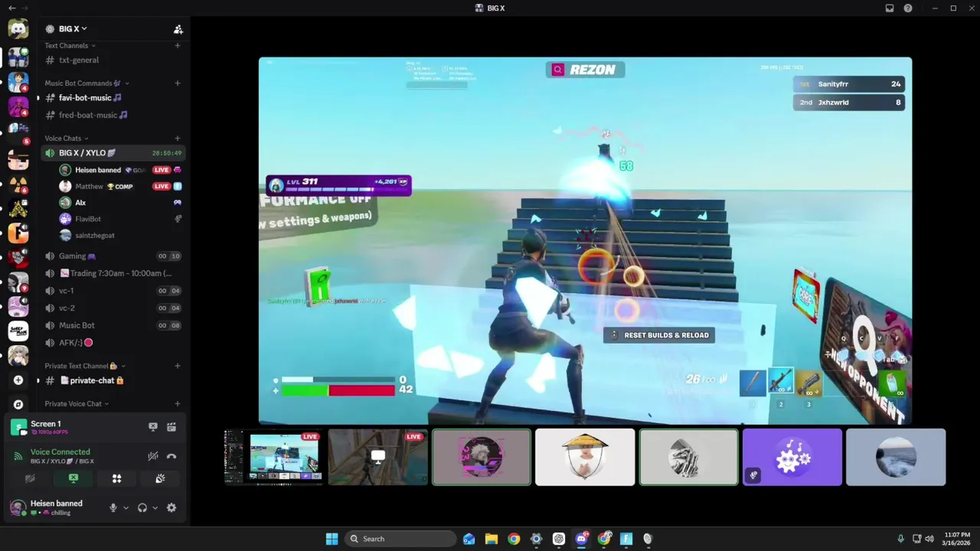This screenshot has height=551, width=980.
Task: Select the BIG X / XYLO voice channel
Action: [x=113, y=153]
